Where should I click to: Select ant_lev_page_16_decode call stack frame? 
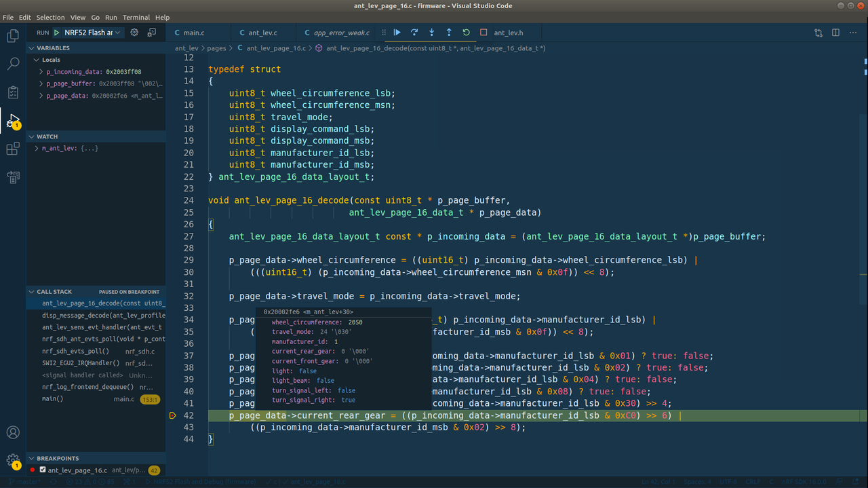click(96, 303)
